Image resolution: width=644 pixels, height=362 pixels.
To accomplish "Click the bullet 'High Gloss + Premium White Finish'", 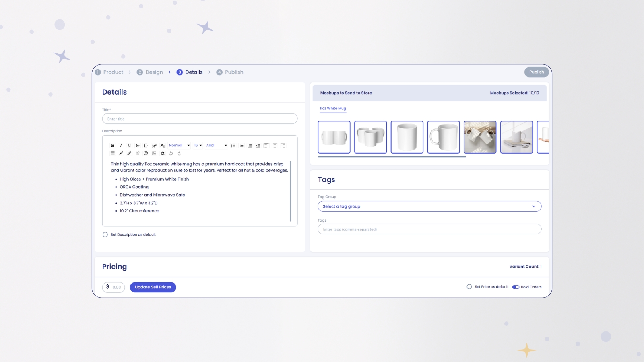I will (154, 179).
